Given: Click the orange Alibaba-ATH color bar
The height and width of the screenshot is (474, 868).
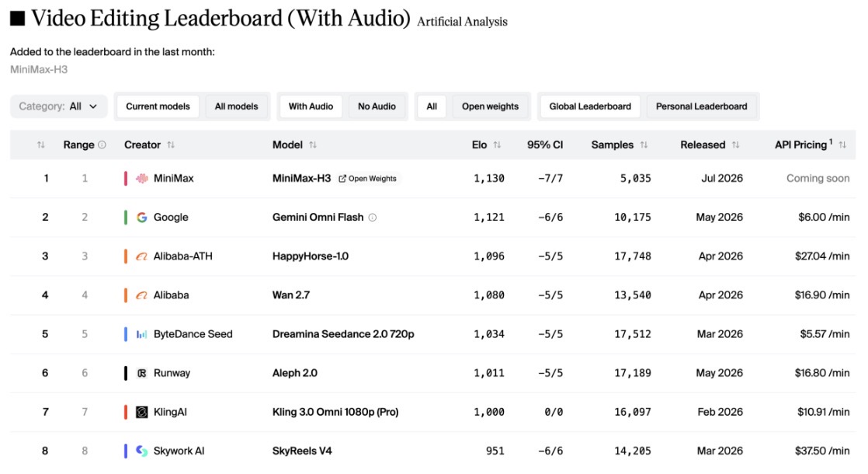Looking at the screenshot, I should coord(126,256).
